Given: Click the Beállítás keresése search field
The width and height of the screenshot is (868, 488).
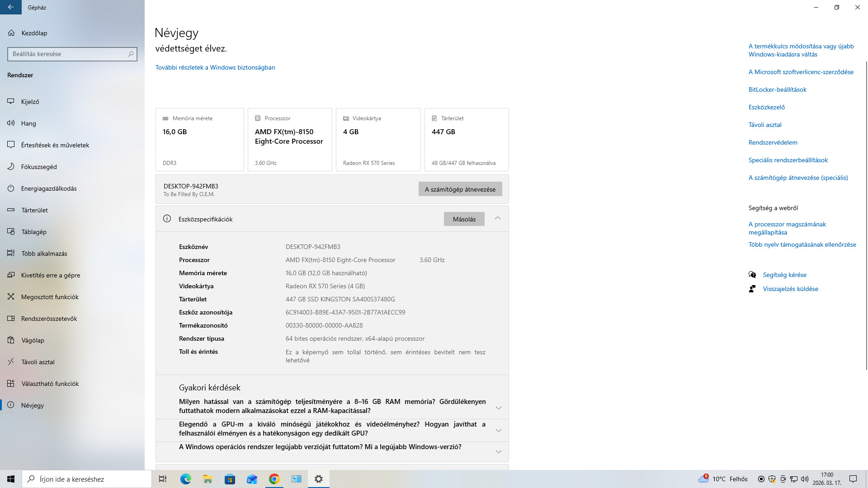Looking at the screenshot, I should (x=68, y=54).
